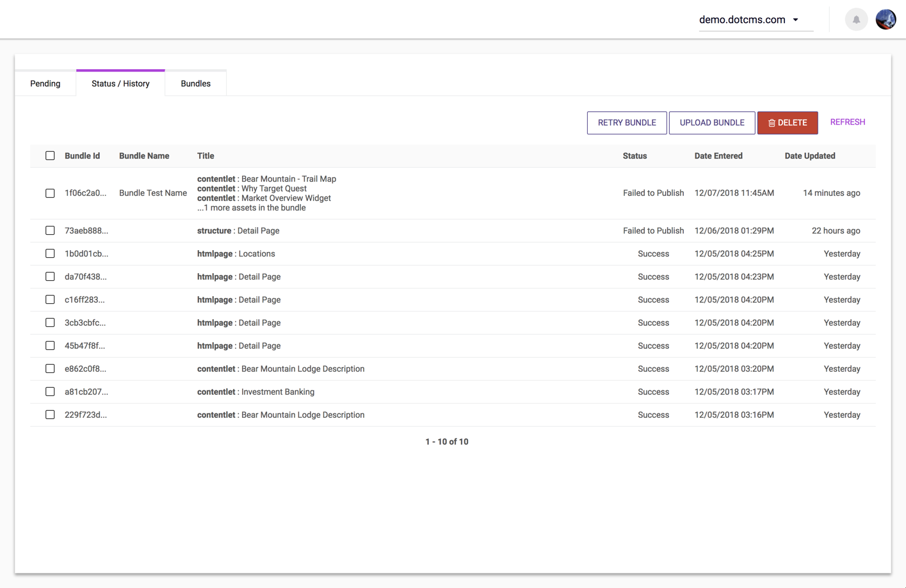
Task: Select checkbox for bundle 73aeb888
Action: 50,231
